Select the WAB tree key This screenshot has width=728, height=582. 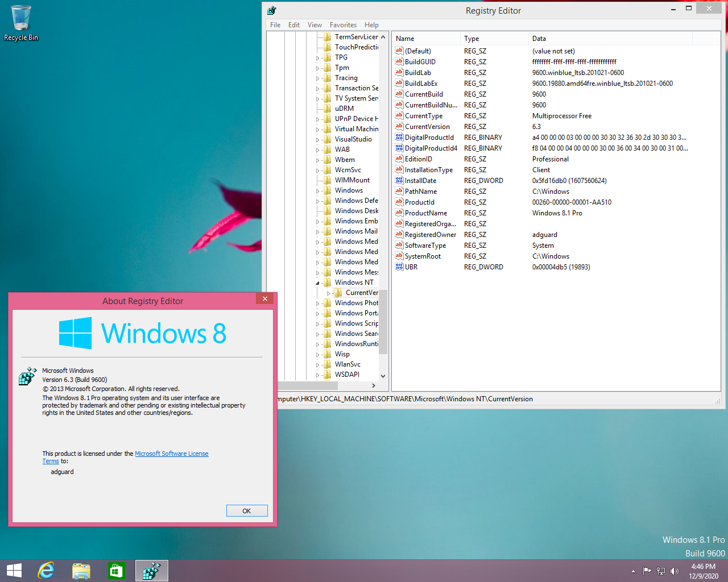coord(342,149)
